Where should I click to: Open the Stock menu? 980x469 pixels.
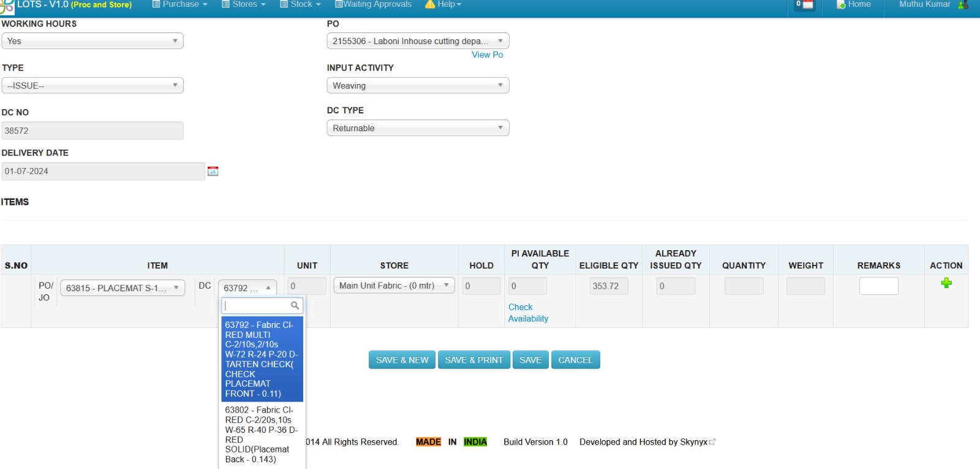click(x=300, y=4)
